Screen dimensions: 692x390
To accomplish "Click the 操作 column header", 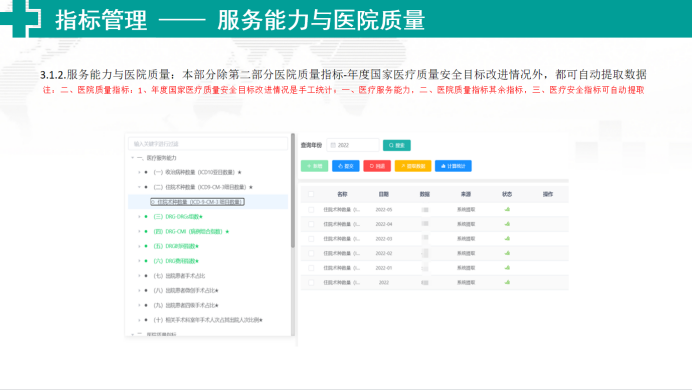I will click(548, 194).
